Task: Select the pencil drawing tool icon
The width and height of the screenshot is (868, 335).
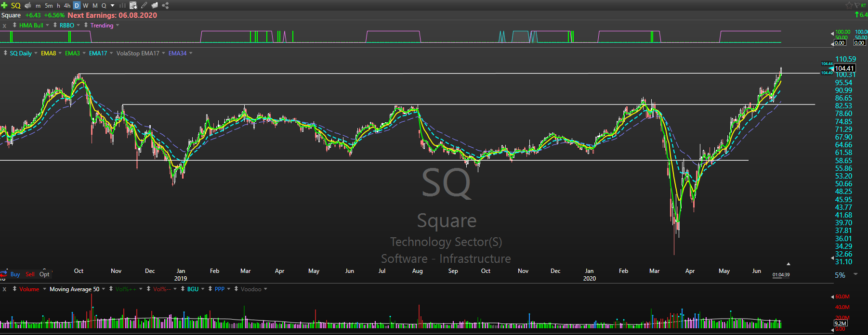Action: pyautogui.click(x=144, y=5)
